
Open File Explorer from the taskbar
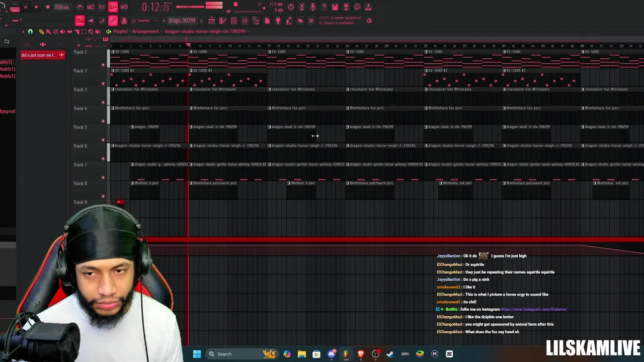[302, 354]
